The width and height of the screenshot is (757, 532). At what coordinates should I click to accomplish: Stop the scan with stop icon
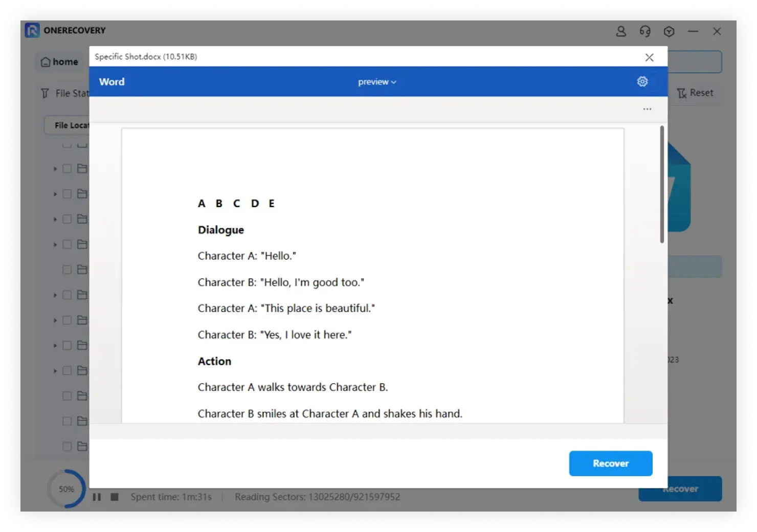point(115,497)
